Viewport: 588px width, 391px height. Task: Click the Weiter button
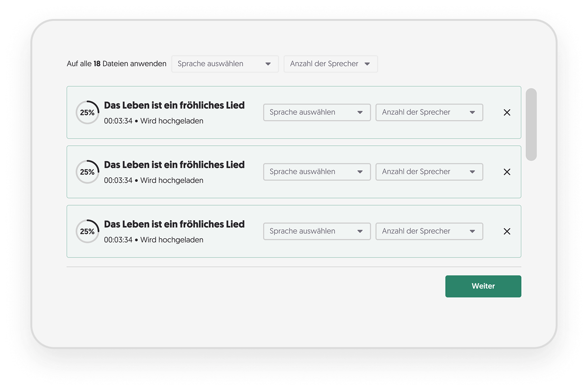point(483,286)
